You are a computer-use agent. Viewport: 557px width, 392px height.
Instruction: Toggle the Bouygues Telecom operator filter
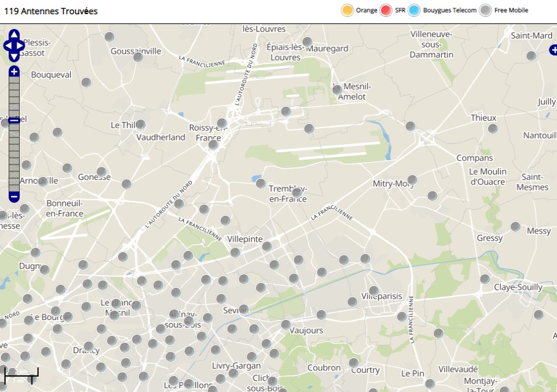(x=415, y=10)
